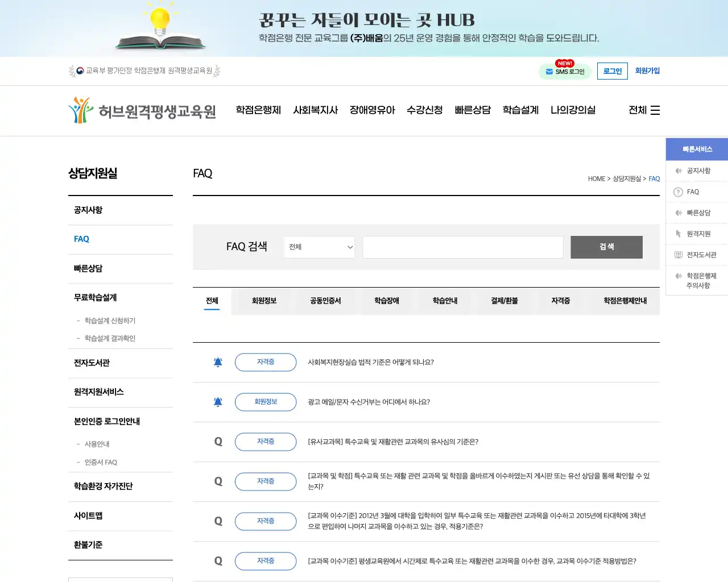Open 학점은행제 in main navigation
Viewport: 728px width, 582px height.
(x=259, y=110)
